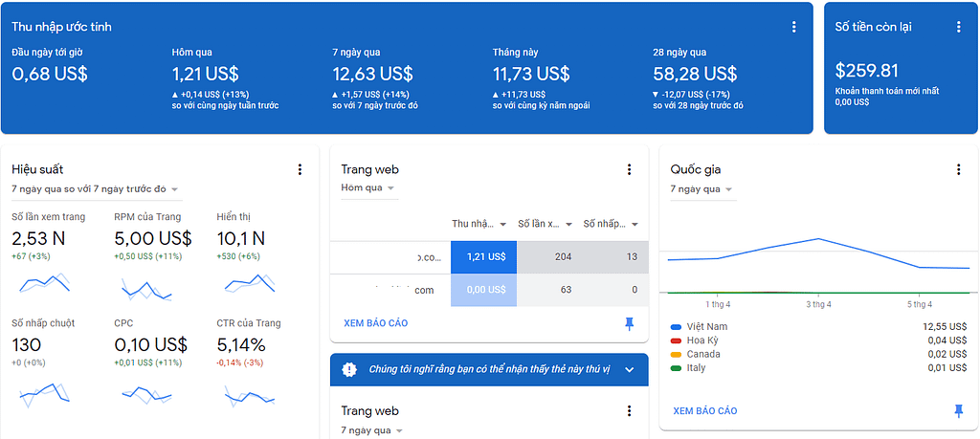Pin the Quốc gia card
980x439 pixels.
958,410
